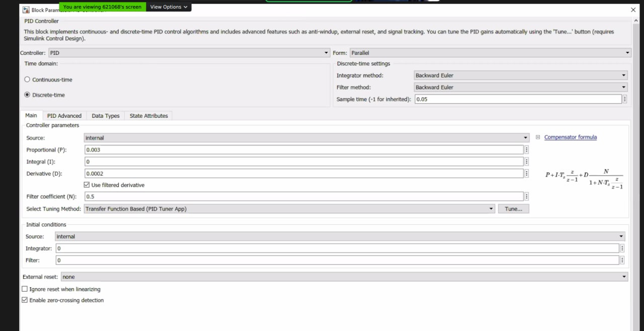The height and width of the screenshot is (331, 644).
Task: Click the 'Controller parameters' group label
Action: (x=52, y=125)
